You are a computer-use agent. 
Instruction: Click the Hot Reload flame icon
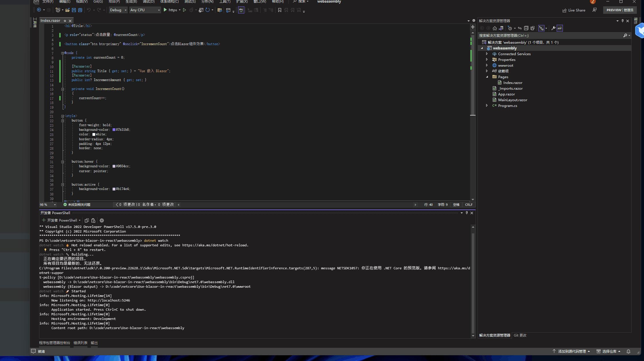point(191,10)
